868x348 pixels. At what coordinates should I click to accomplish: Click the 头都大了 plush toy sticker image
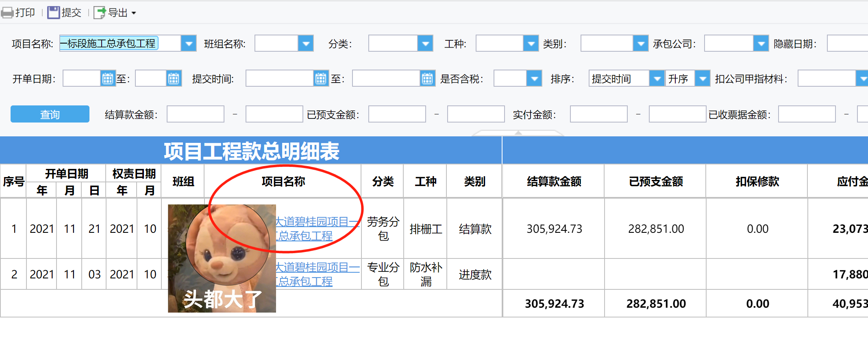click(x=222, y=258)
